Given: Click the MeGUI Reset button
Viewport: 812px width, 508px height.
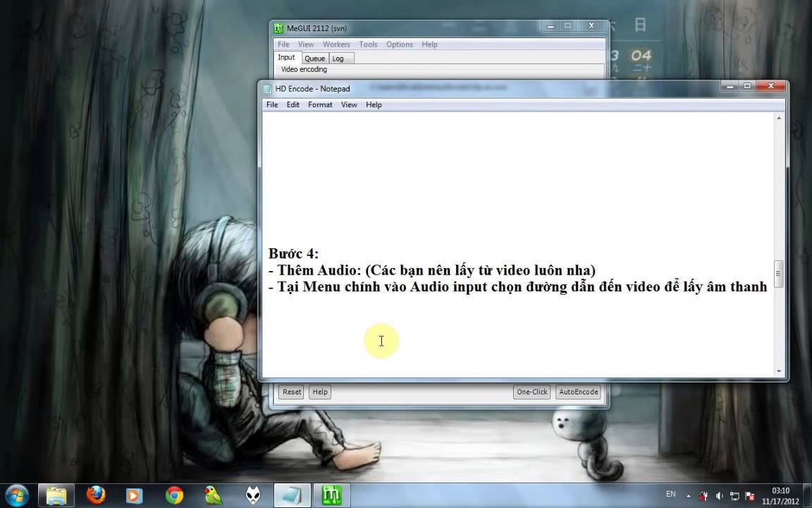Looking at the screenshot, I should tap(292, 392).
